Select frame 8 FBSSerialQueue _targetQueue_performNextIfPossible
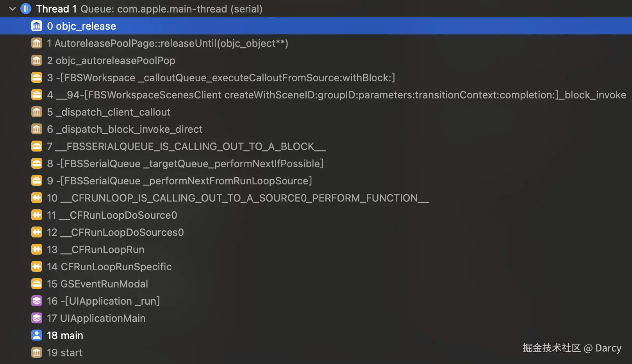Viewport: 632px width, 364px height. [185, 164]
